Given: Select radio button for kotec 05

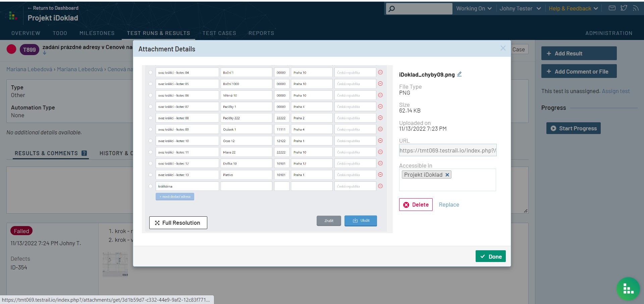Looking at the screenshot, I should pos(150,84).
